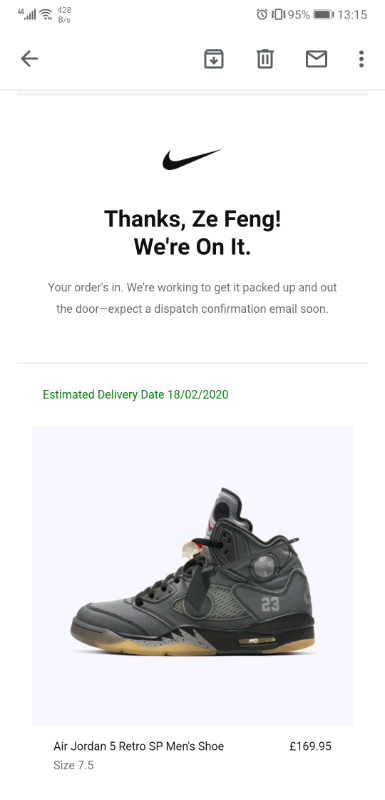Tap the Nike swoosh logo
This screenshot has width=385, height=800.
pos(192,159)
